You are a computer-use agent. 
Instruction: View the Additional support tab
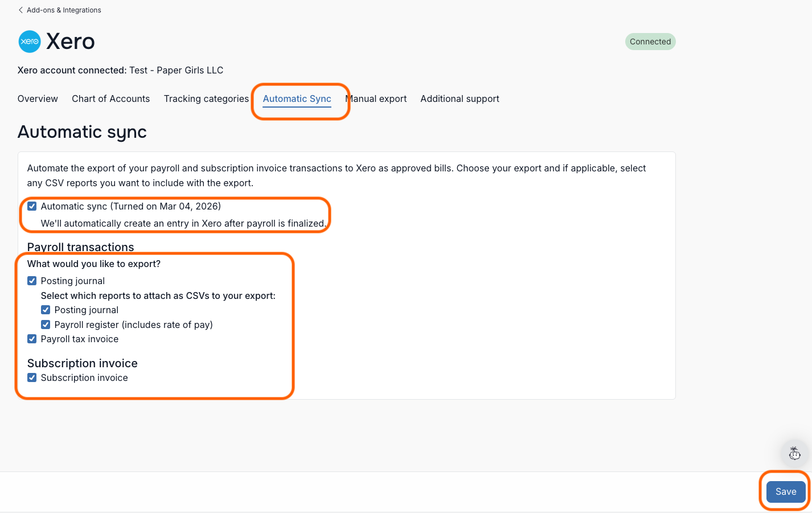click(460, 99)
